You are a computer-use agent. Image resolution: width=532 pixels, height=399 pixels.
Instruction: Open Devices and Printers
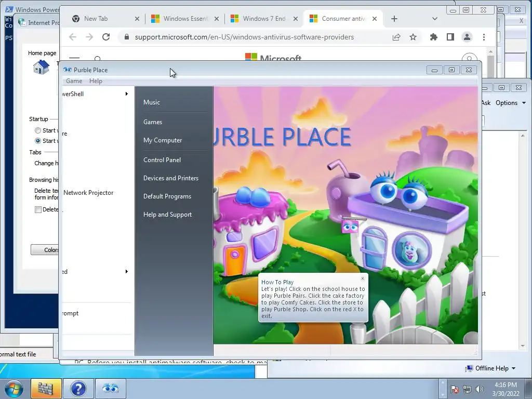[170, 178]
